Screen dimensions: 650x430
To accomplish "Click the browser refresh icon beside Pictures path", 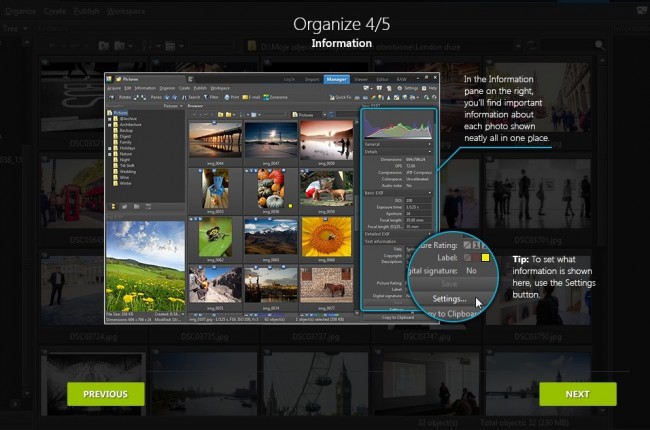I will 332,114.
